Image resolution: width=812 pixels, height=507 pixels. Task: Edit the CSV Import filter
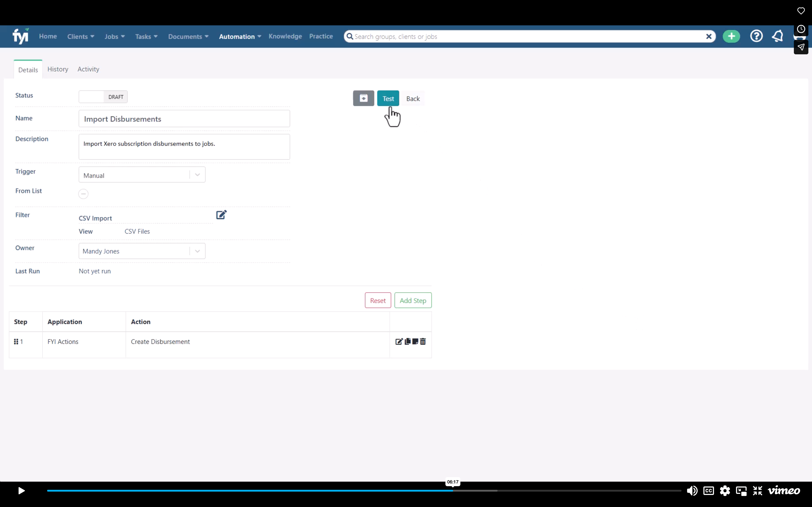click(x=221, y=215)
